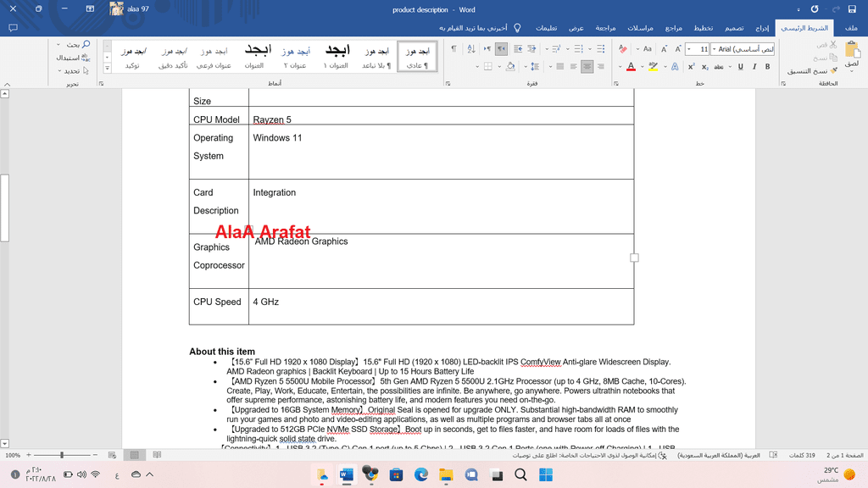Click the line spacing icon
868x488 pixels.
point(535,66)
